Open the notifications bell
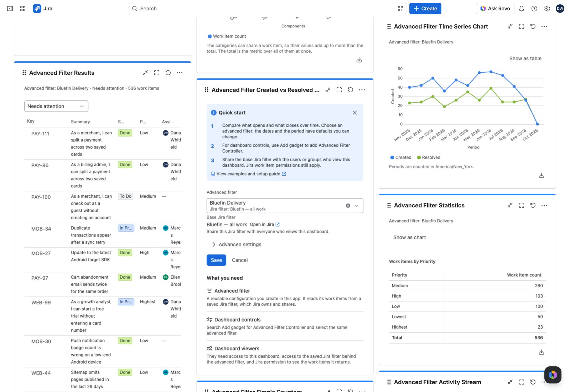This screenshot has height=392, width=570. click(522, 9)
